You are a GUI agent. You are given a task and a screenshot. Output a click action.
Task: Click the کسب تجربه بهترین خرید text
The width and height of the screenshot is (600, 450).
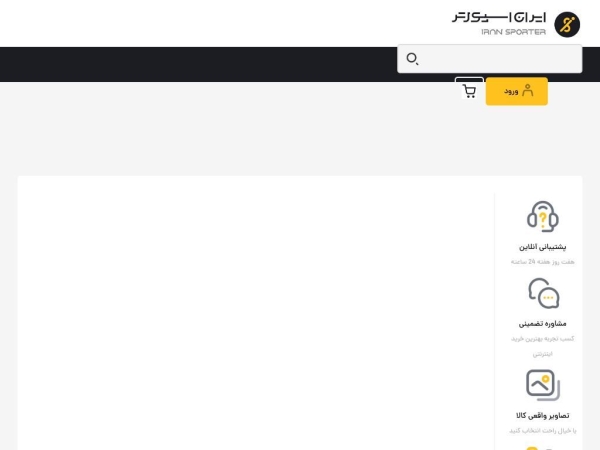point(543,339)
